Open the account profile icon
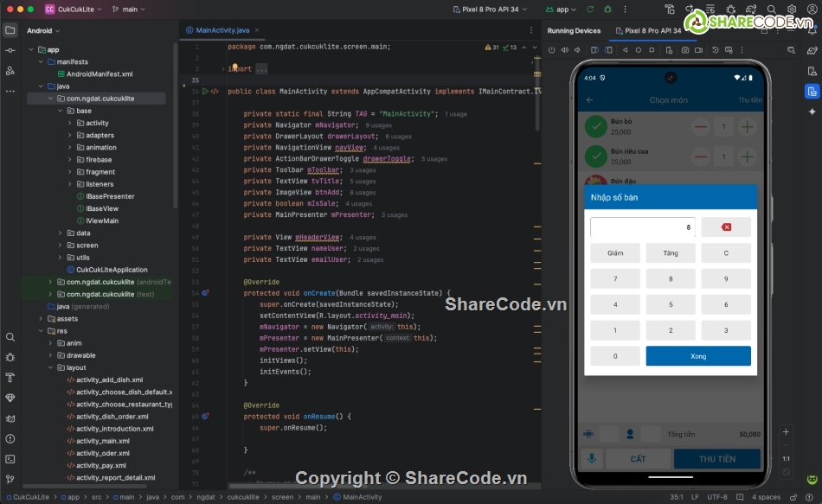 [x=812, y=10]
